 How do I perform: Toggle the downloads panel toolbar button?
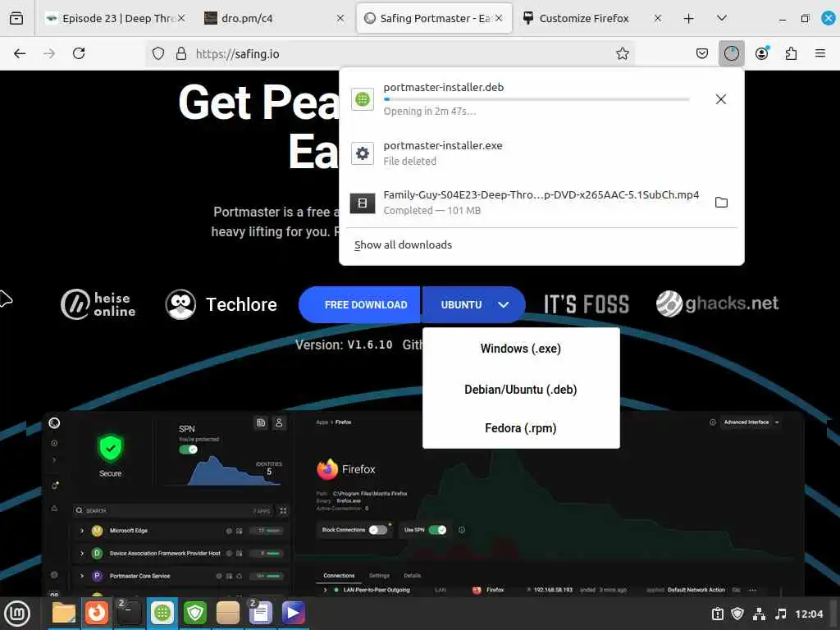[x=731, y=53]
